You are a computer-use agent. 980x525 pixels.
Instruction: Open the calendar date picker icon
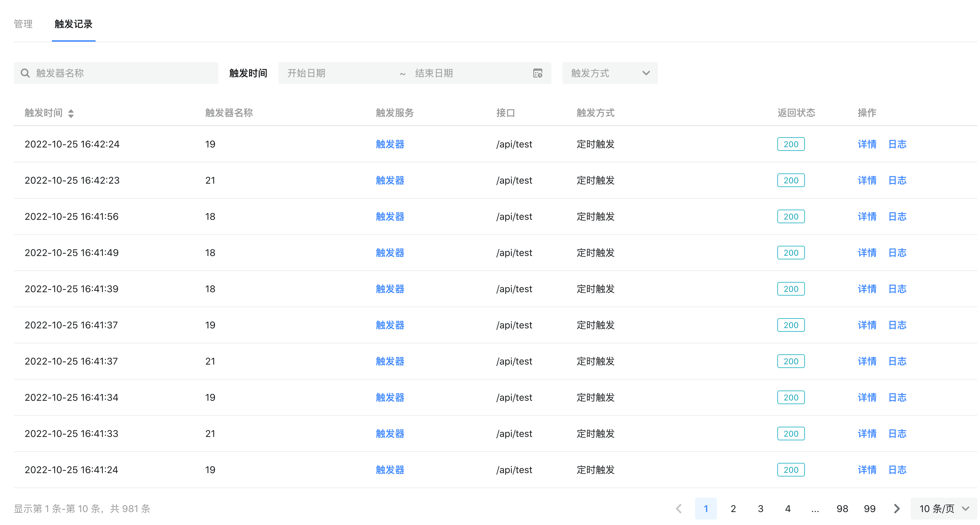pyautogui.click(x=537, y=73)
